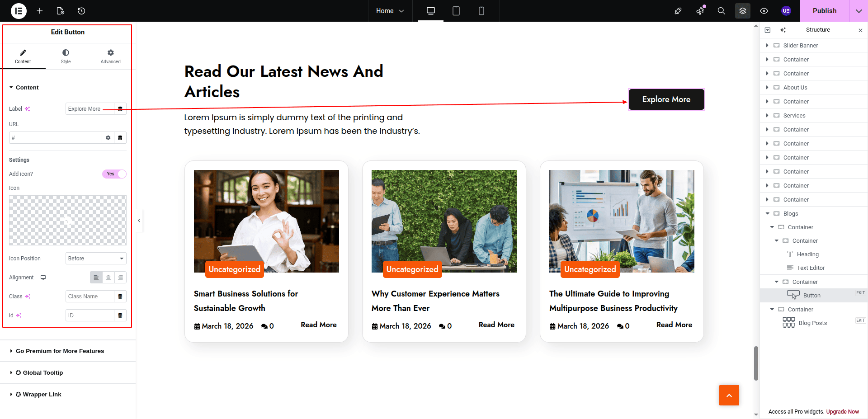Image resolution: width=868 pixels, height=419 pixels.
Task: Open the revision history icon
Action: click(x=81, y=11)
